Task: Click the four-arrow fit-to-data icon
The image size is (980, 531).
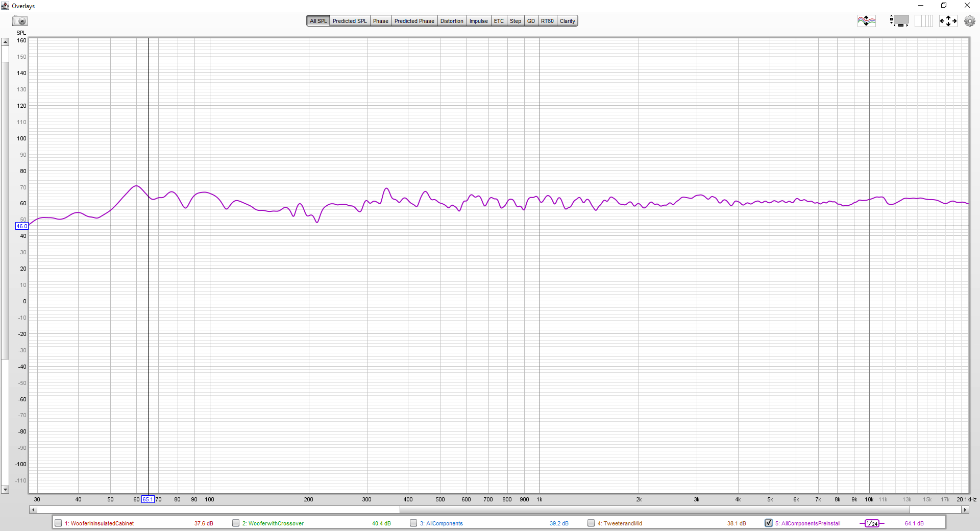Action: pos(948,21)
